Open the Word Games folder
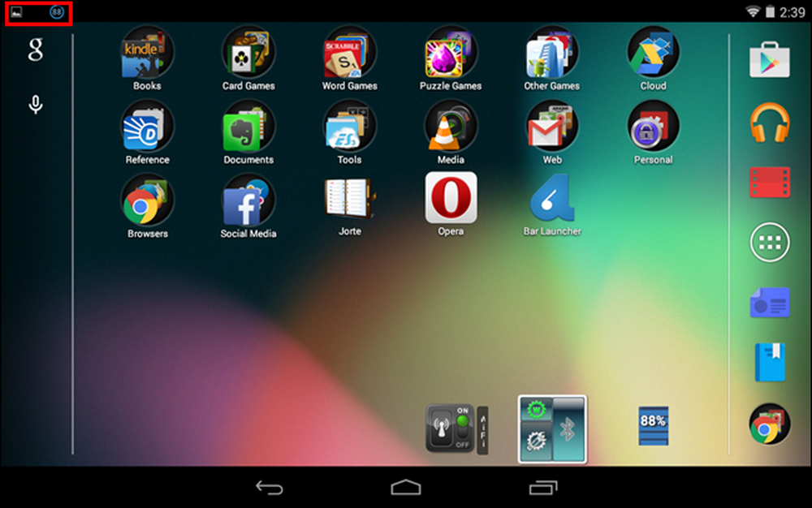The width and height of the screenshot is (812, 508). pyautogui.click(x=349, y=53)
